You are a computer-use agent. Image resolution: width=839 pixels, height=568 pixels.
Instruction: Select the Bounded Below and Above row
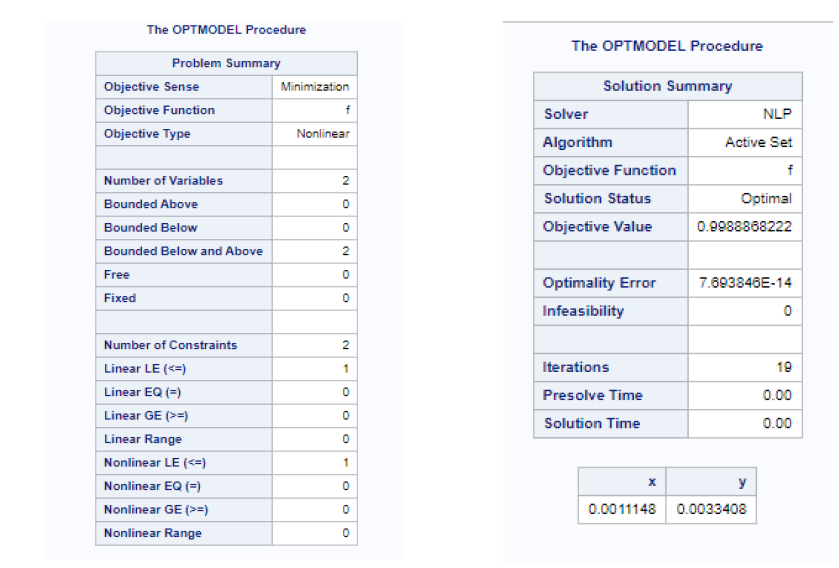[226, 251]
